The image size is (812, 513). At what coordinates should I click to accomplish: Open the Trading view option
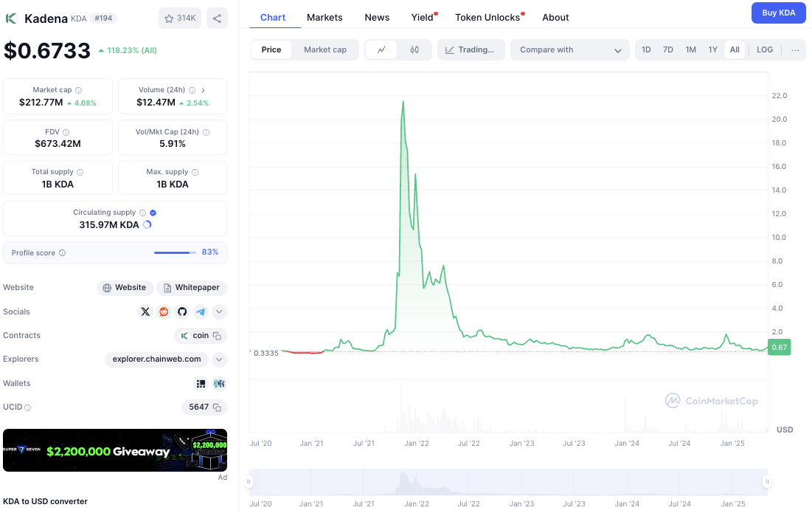pyautogui.click(x=471, y=49)
